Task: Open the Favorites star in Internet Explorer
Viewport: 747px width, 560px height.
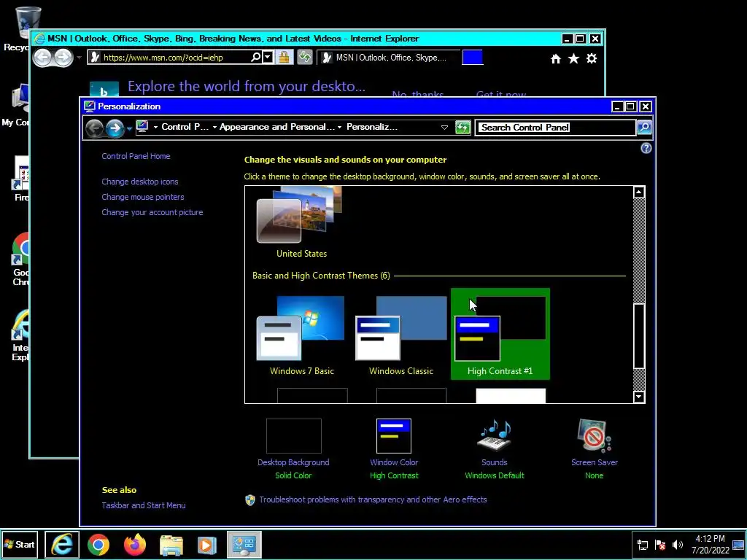Action: (x=573, y=58)
